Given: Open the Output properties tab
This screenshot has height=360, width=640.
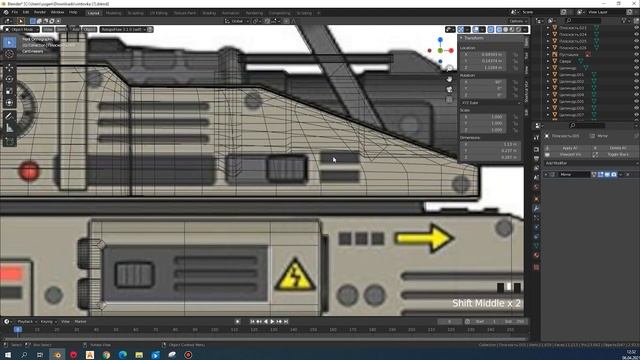Looking at the screenshot, I should (x=536, y=159).
